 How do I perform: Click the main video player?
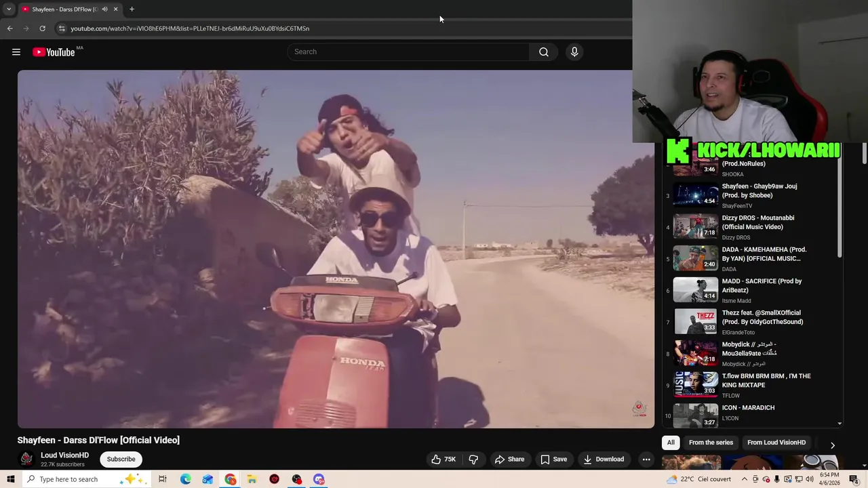click(336, 249)
